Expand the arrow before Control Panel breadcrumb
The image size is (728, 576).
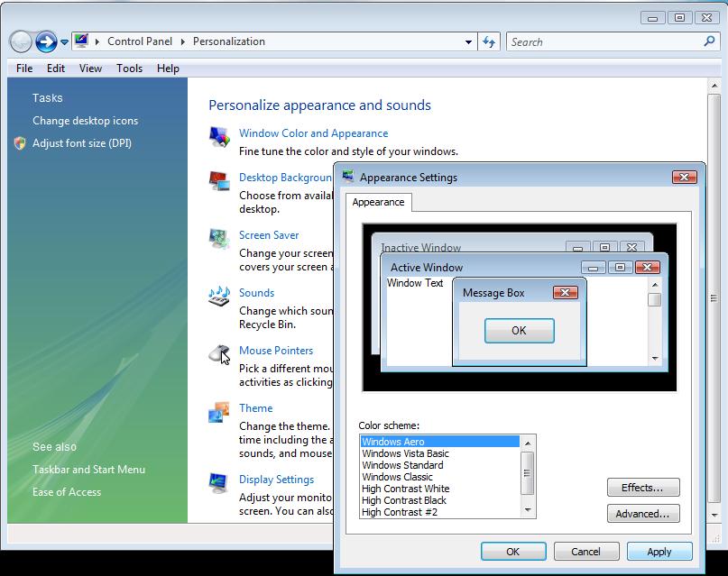coord(97,41)
